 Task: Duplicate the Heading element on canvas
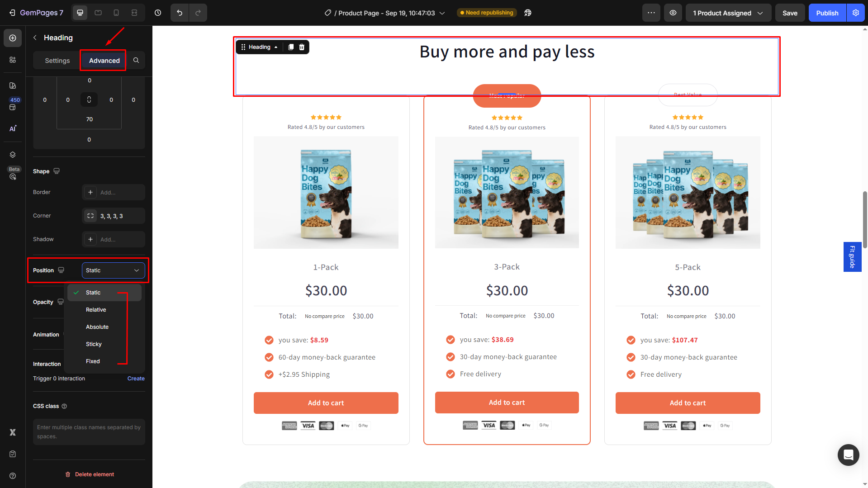(x=291, y=47)
